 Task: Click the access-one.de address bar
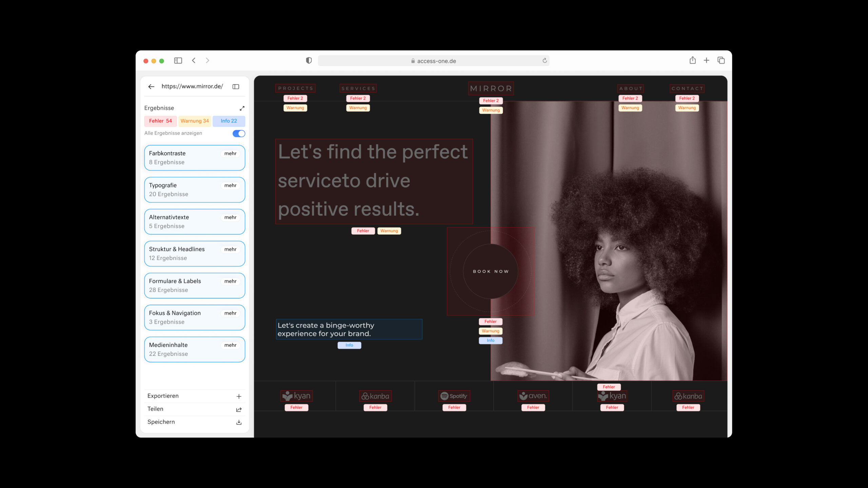(433, 61)
